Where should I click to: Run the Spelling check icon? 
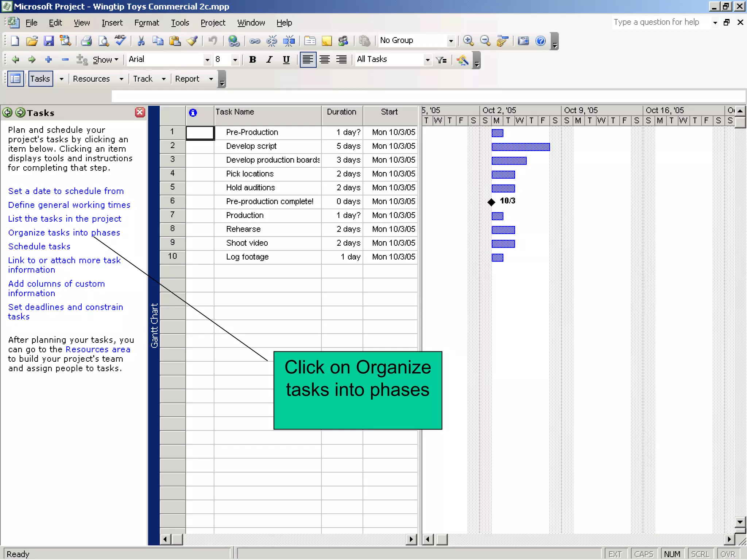click(x=120, y=41)
